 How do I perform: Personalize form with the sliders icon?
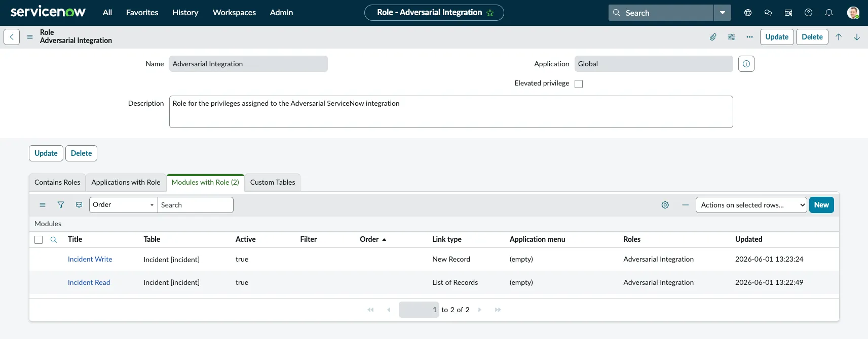click(x=731, y=37)
